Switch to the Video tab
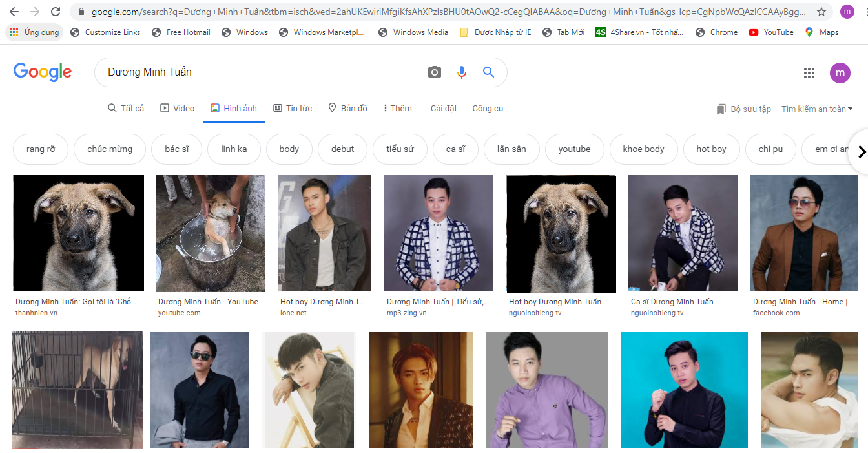The width and height of the screenshot is (868, 453). coord(178,108)
